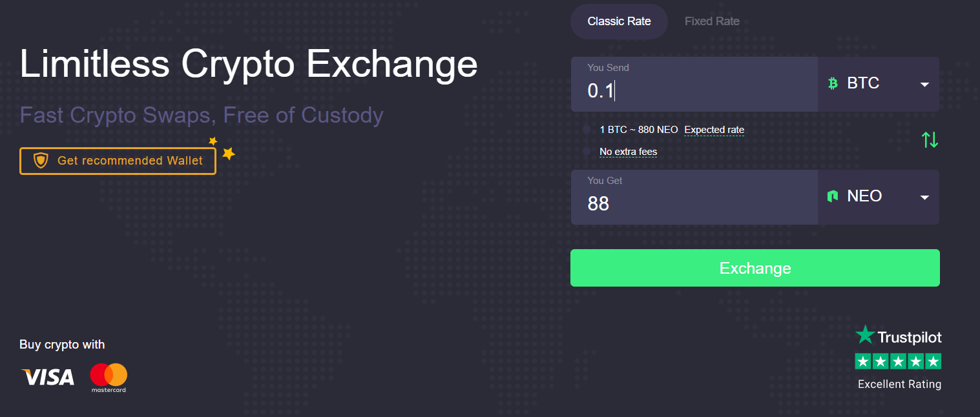The image size is (980, 417).
Task: Open the NEO currency dropdown arrow
Action: [x=924, y=198]
